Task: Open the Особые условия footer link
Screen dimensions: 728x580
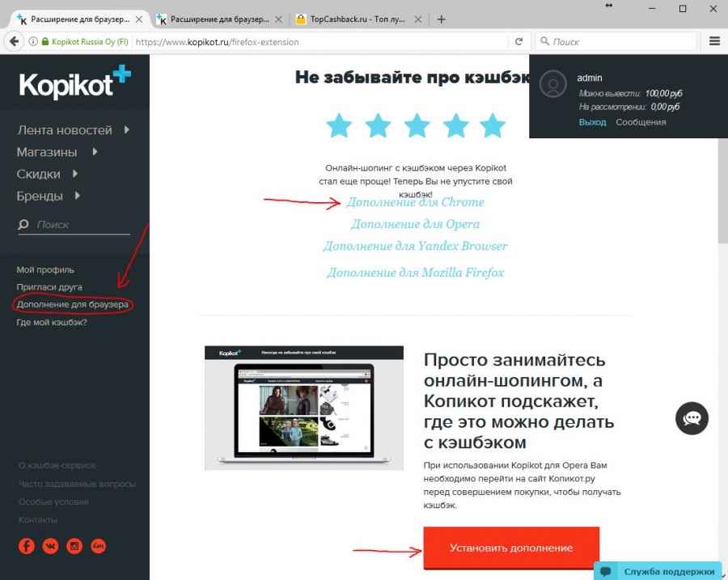Action: (x=53, y=502)
